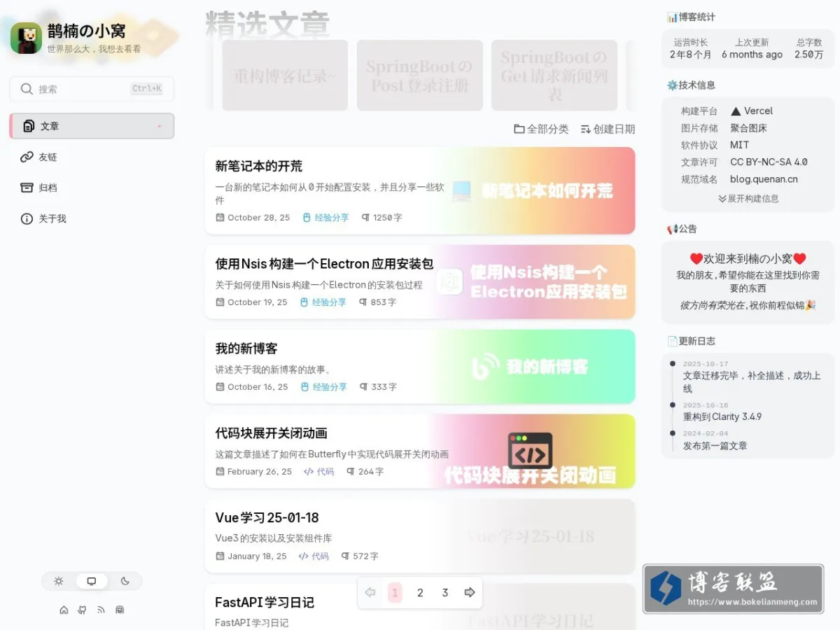Viewport: 840px width, 630px height.
Task: Open the GitHub cat icon link
Action: (83, 610)
